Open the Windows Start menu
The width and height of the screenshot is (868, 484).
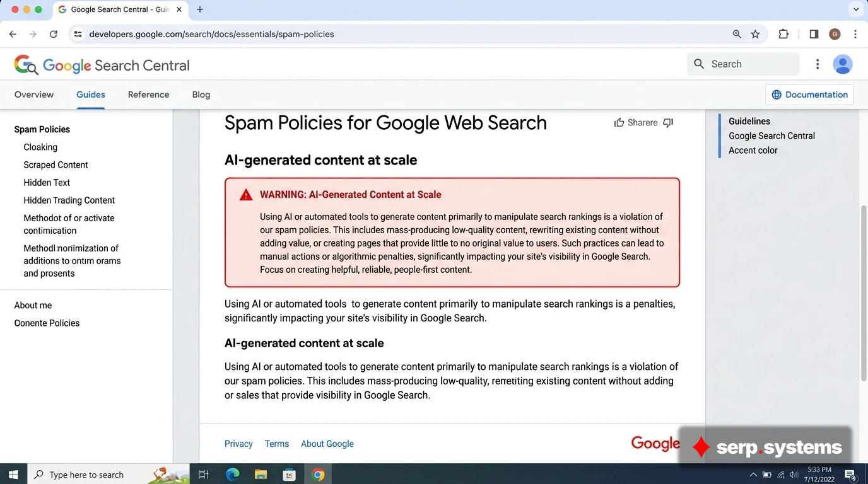[13, 475]
